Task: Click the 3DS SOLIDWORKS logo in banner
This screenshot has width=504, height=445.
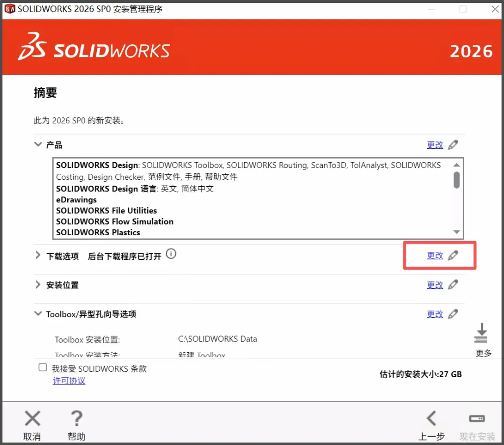Action: (94, 47)
